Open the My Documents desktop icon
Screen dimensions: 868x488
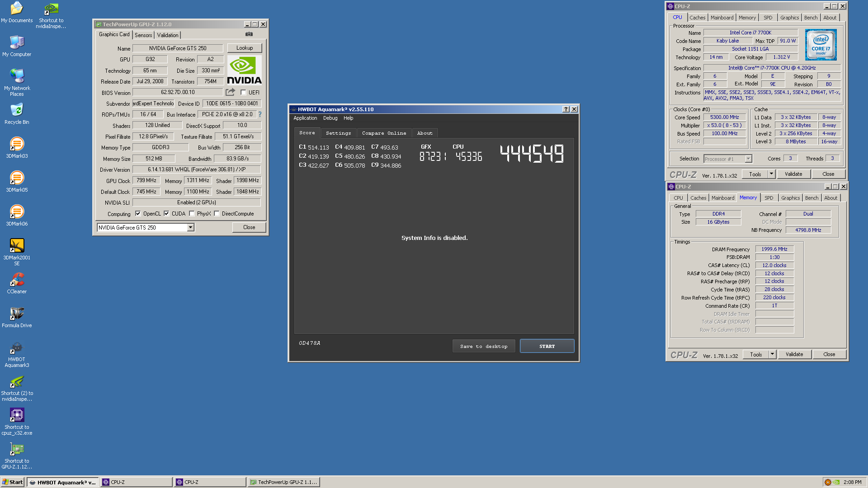[17, 12]
